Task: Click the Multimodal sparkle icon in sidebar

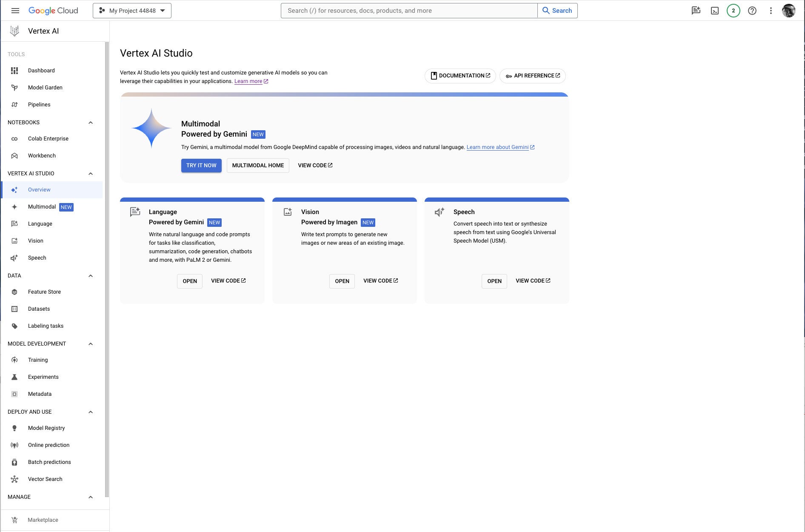Action: (14, 207)
